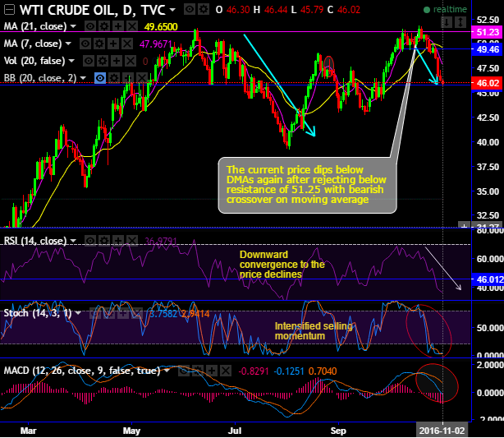Click the blue 3.7582 Stoch value
The width and height of the screenshot is (504, 438).
tap(163, 313)
